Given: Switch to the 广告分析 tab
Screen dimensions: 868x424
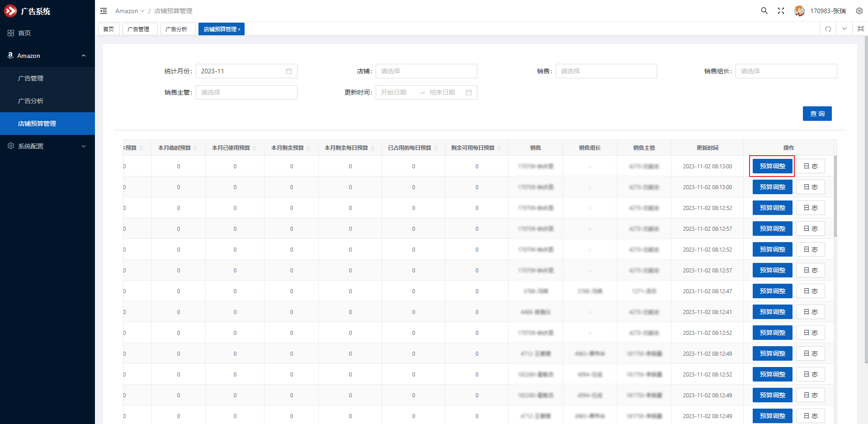Looking at the screenshot, I should click(x=176, y=29).
